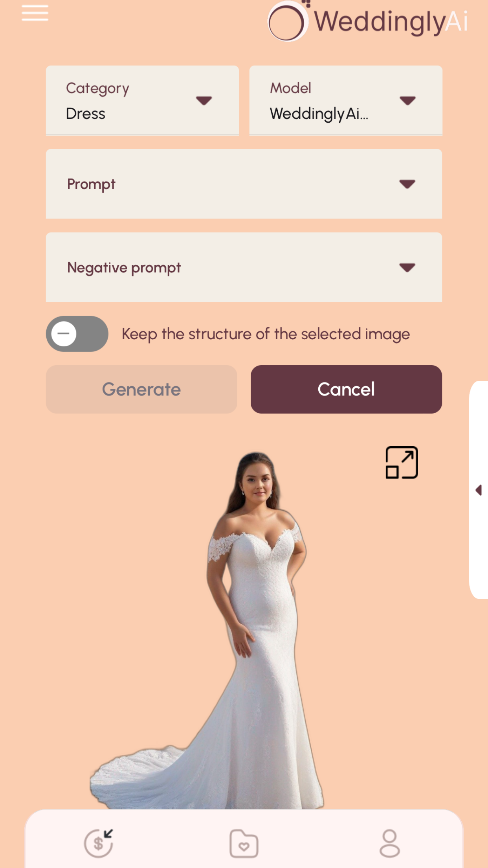Image resolution: width=488 pixels, height=868 pixels.
Task: Click the Prompt label text
Action: pyautogui.click(x=91, y=184)
